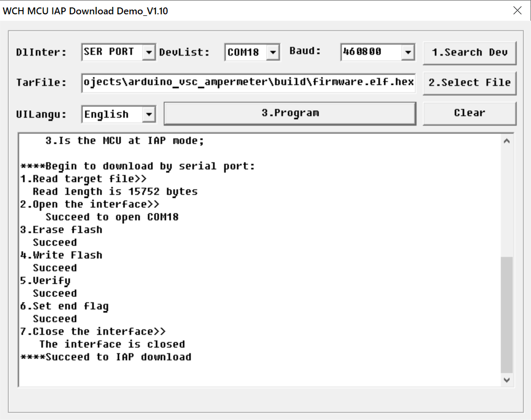The width and height of the screenshot is (531, 420).
Task: Focus the TarFile path input field
Action: pos(249,83)
